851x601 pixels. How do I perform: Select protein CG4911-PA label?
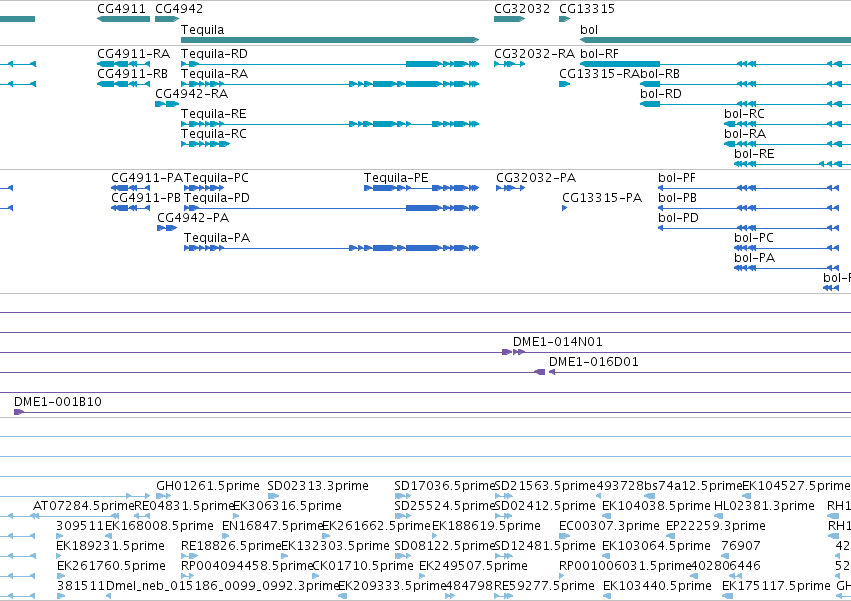147,178
